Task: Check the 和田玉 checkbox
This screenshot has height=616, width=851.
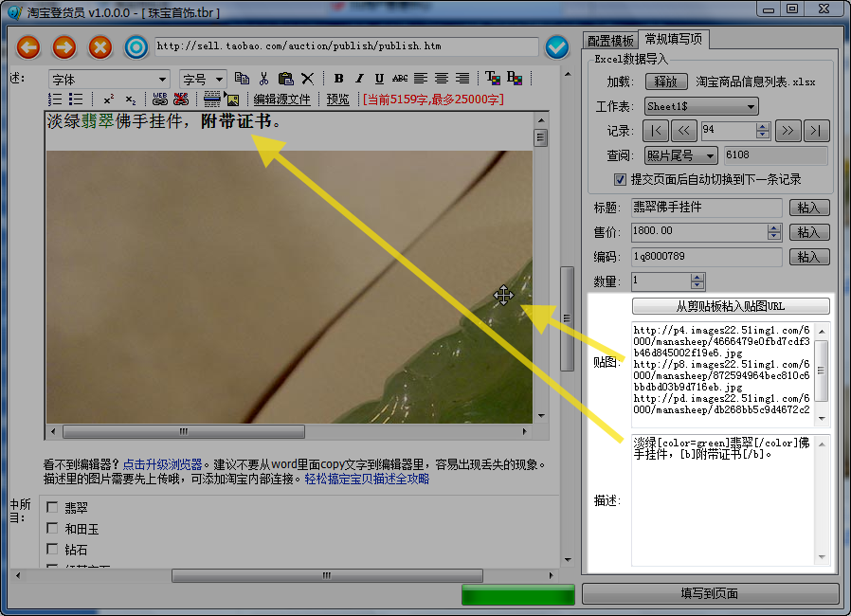Action: click(53, 528)
